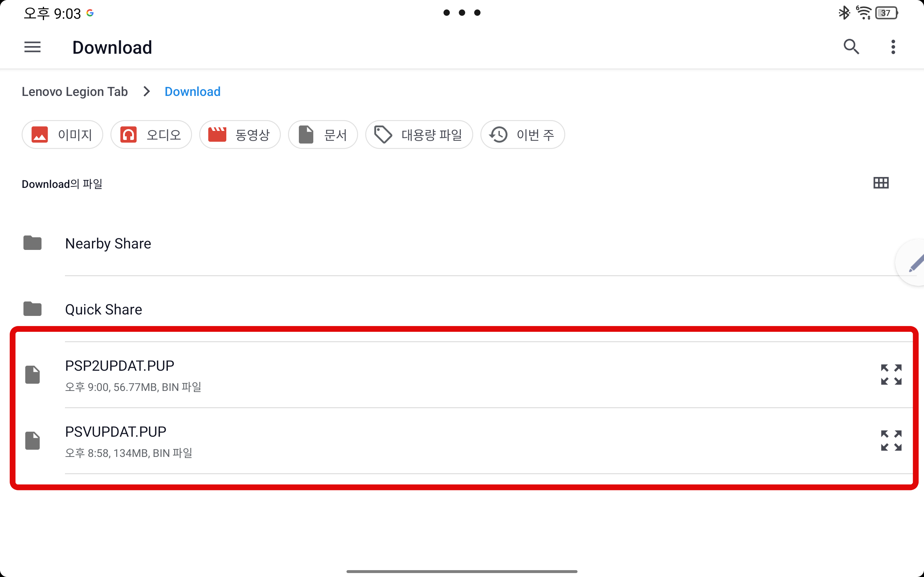
Task: Filter by 문서 documents chip
Action: coord(323,135)
